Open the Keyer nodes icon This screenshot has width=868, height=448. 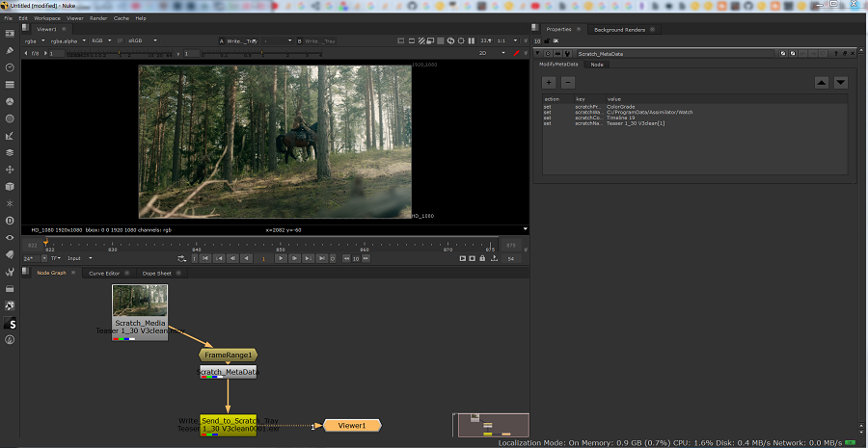coord(10,136)
